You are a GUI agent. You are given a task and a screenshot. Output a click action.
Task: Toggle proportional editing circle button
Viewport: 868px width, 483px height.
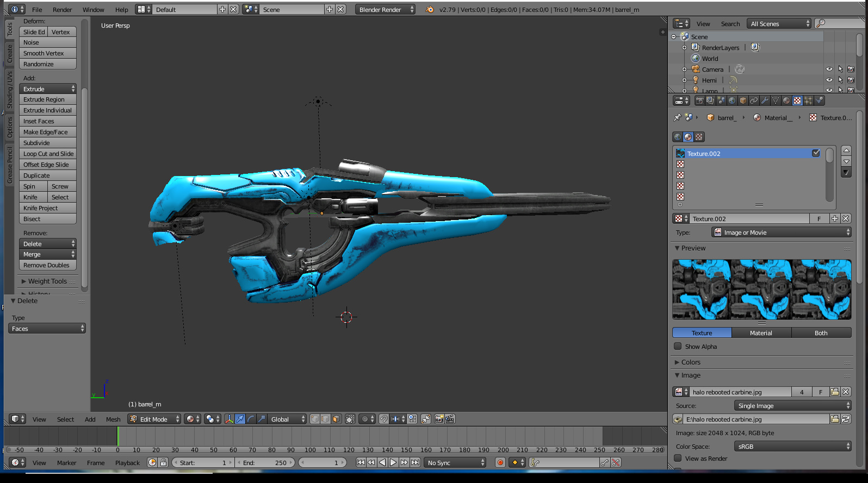coord(368,419)
